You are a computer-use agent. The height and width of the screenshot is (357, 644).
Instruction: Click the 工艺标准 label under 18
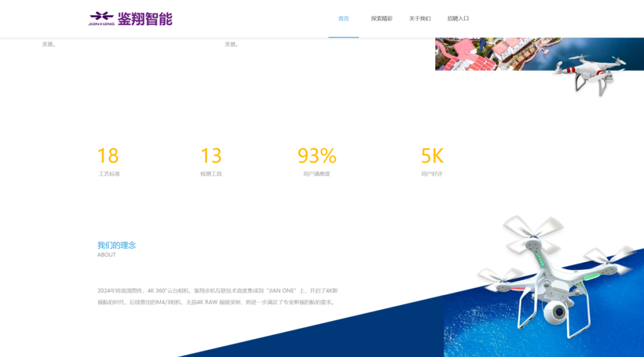[x=108, y=174]
